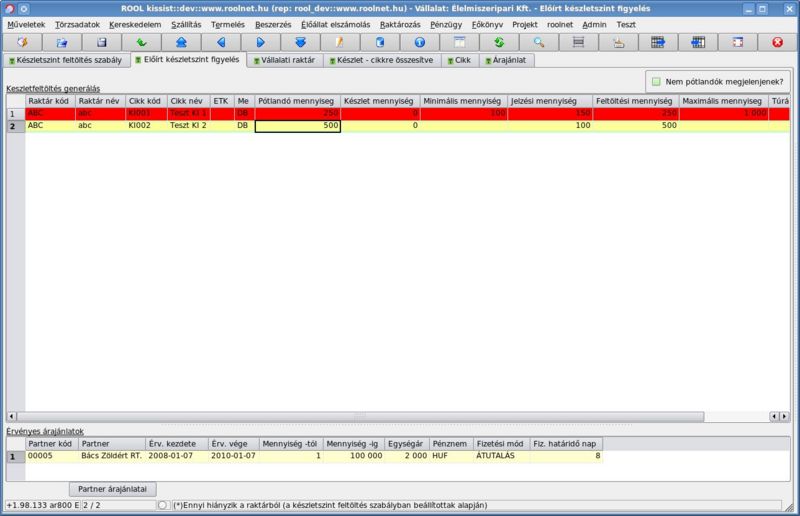The height and width of the screenshot is (516, 800).
Task: Click the green refresh toolbar icon
Action: 498,42
